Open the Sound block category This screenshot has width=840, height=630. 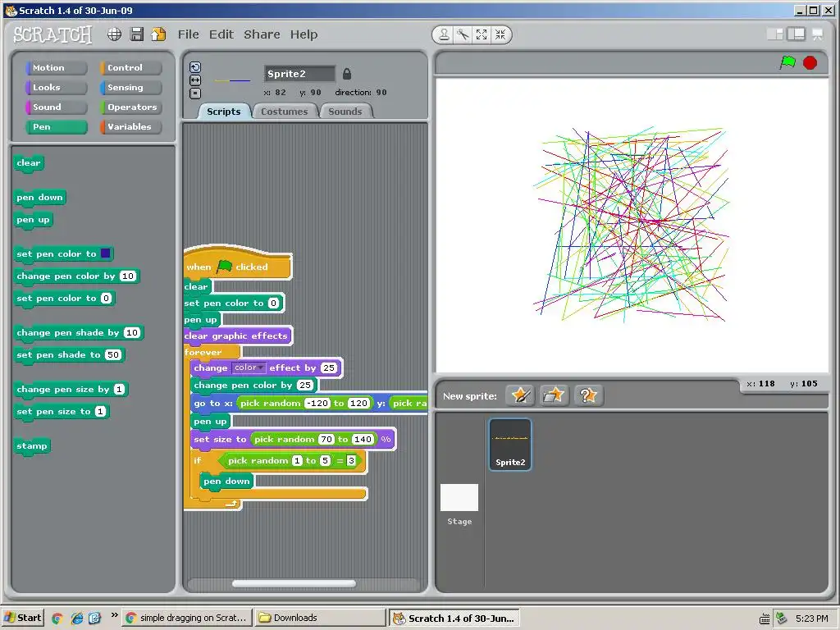tap(57, 107)
